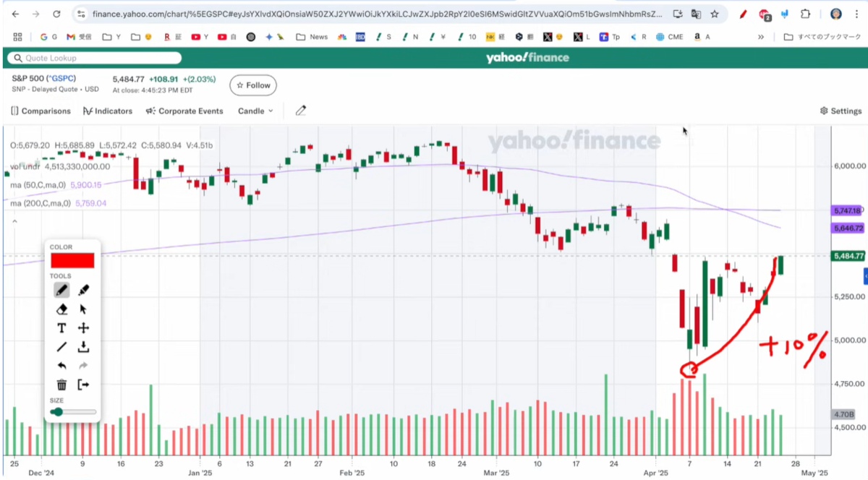Delete all drawings with trash icon
Viewport: 868px width, 480px height.
[x=61, y=385]
